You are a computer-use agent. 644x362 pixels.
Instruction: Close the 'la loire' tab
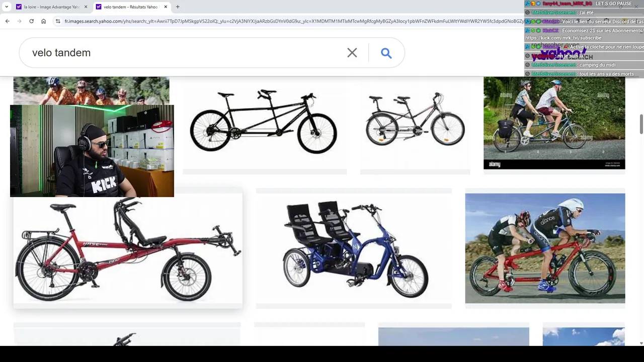click(x=86, y=7)
